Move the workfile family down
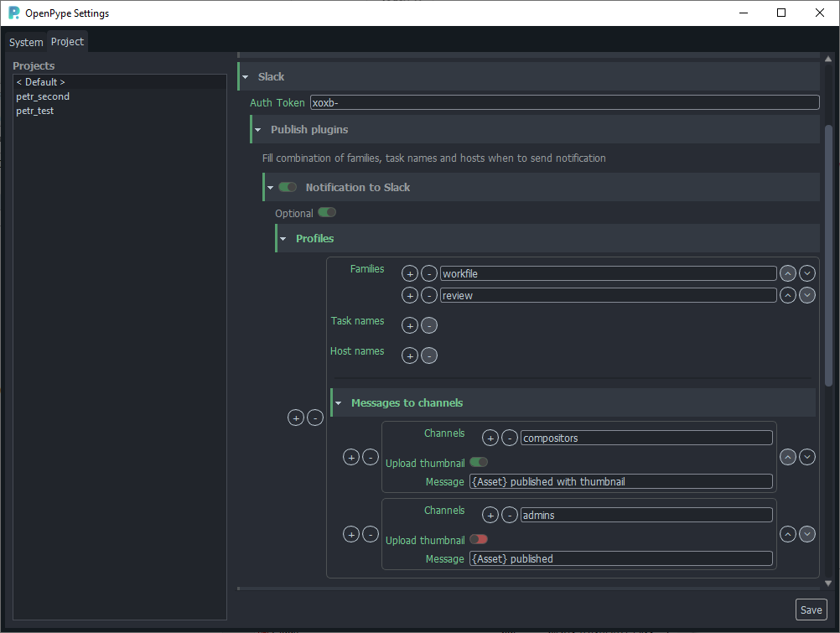The width and height of the screenshot is (840, 633). click(x=807, y=273)
